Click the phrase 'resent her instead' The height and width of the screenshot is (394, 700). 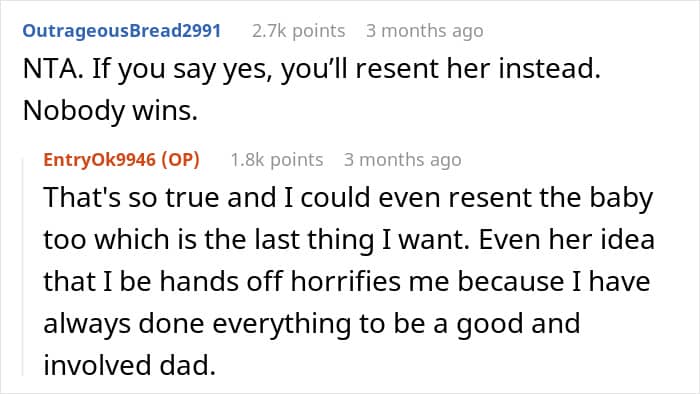[x=478, y=69]
